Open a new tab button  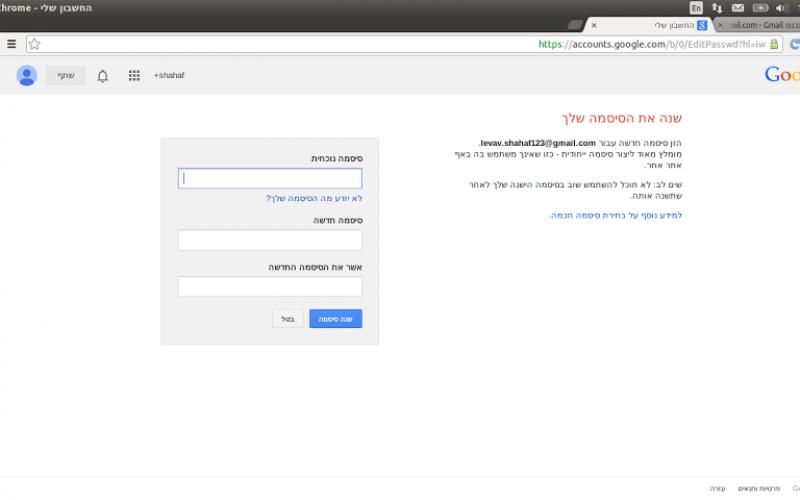coord(576,24)
